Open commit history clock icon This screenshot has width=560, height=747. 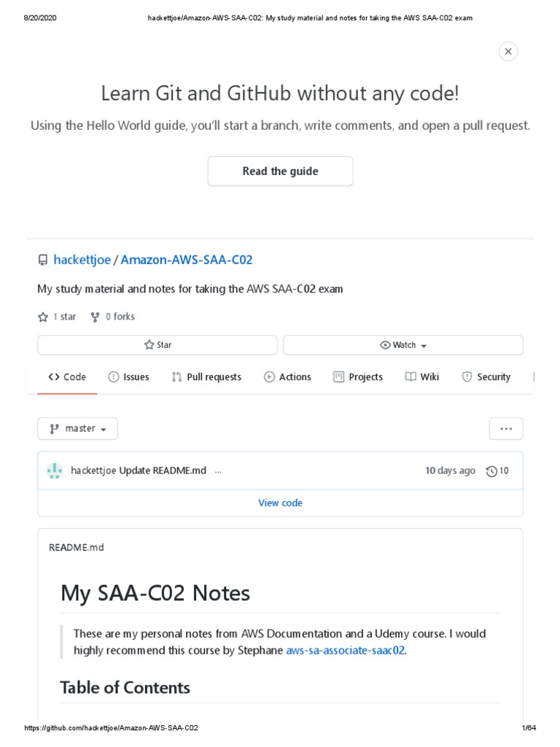point(491,471)
